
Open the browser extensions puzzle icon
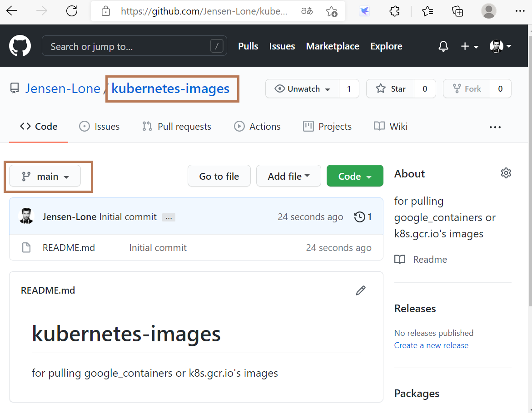(x=395, y=11)
